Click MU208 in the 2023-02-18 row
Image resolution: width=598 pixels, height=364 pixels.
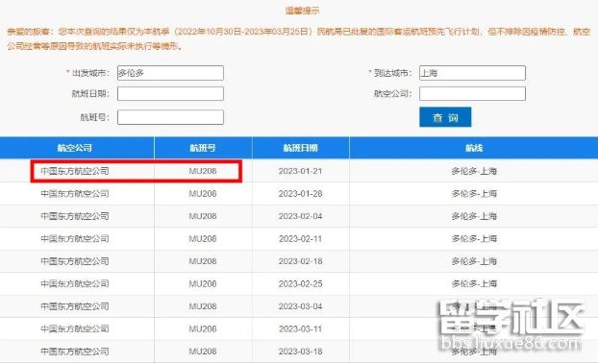click(x=203, y=261)
